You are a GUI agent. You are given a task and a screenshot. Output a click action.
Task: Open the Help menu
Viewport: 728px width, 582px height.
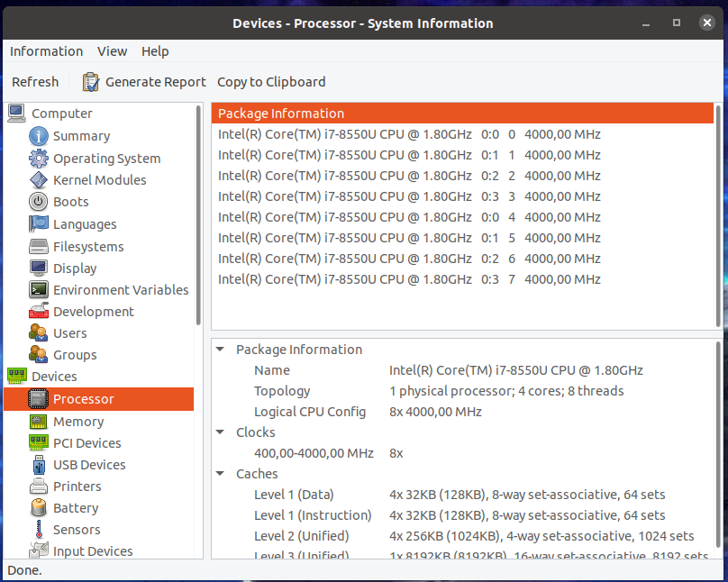coord(155,51)
